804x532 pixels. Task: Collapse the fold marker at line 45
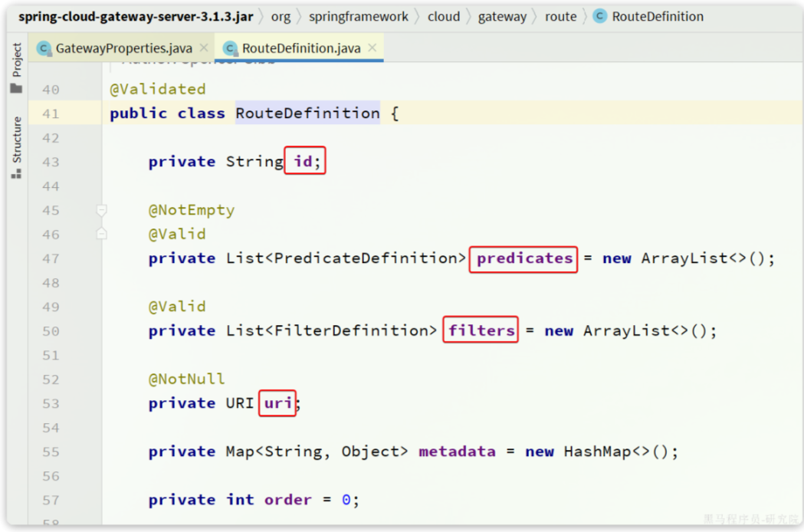pos(101,210)
